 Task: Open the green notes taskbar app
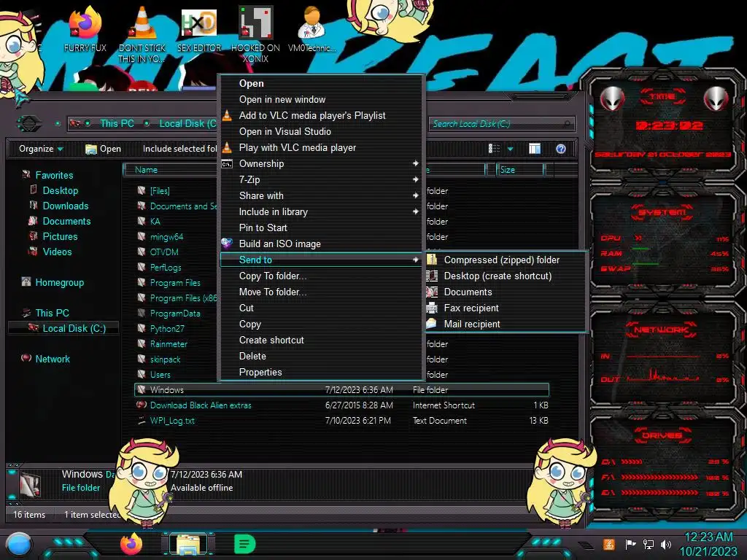tap(245, 544)
